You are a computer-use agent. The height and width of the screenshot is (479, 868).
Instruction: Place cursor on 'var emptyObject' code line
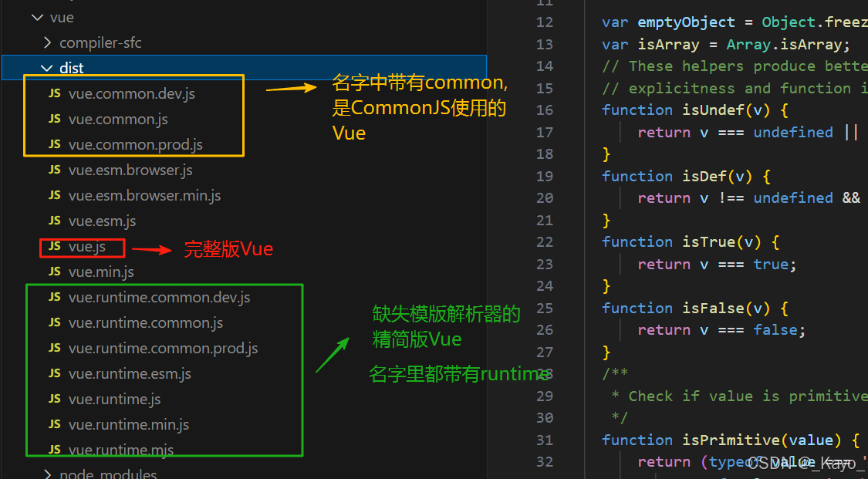click(x=735, y=22)
